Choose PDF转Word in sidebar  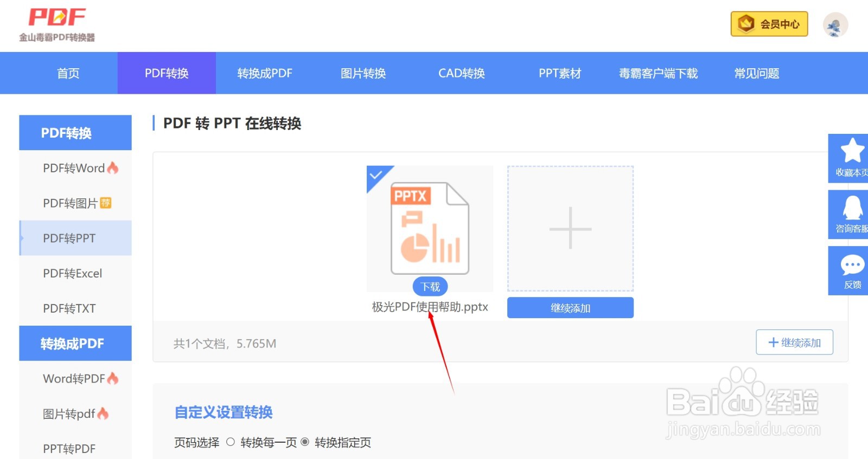(x=75, y=168)
